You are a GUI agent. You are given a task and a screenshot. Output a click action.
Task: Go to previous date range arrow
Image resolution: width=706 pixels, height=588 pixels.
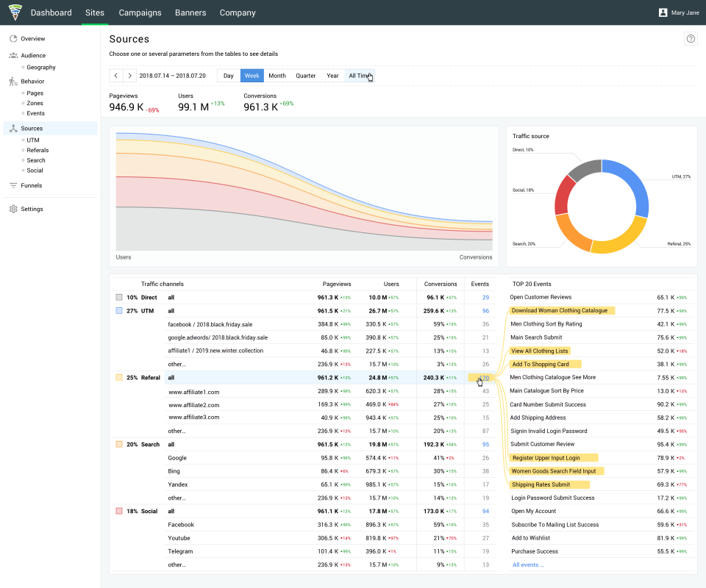(116, 76)
